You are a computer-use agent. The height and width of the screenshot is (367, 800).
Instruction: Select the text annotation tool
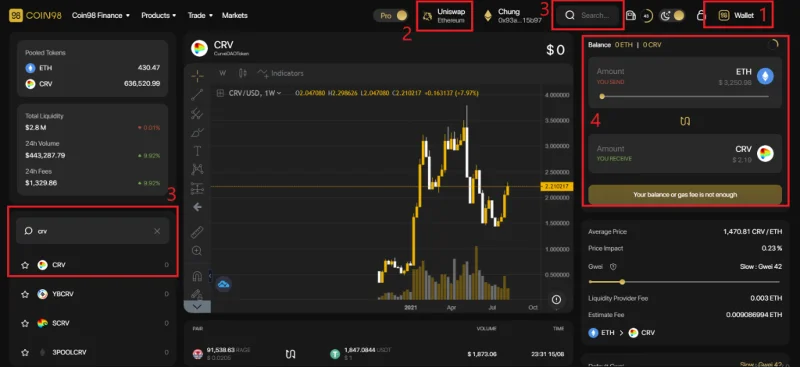(x=197, y=151)
